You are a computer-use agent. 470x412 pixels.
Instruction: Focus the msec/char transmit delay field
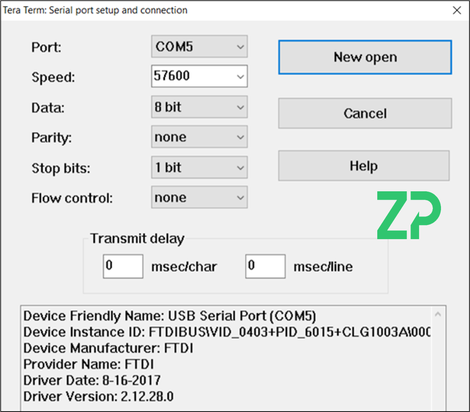(123, 266)
